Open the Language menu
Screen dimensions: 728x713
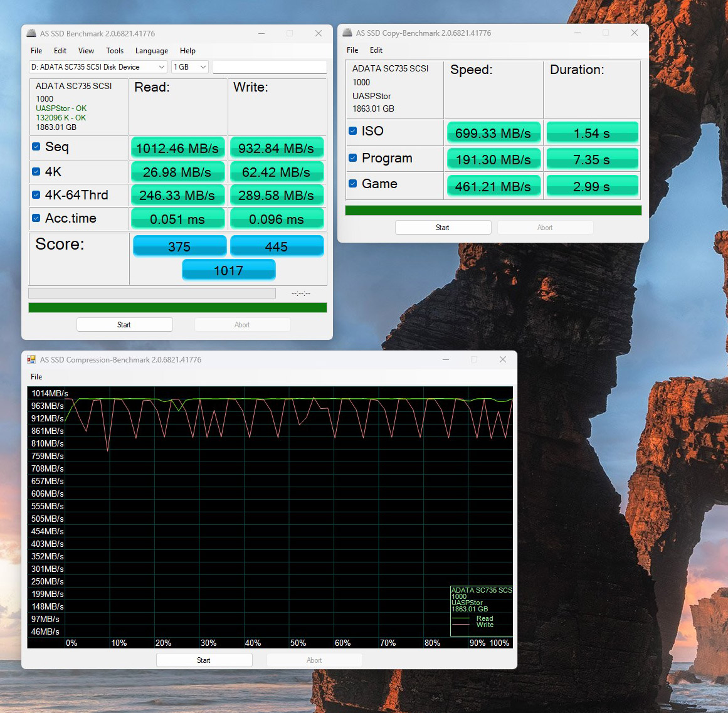(x=151, y=51)
